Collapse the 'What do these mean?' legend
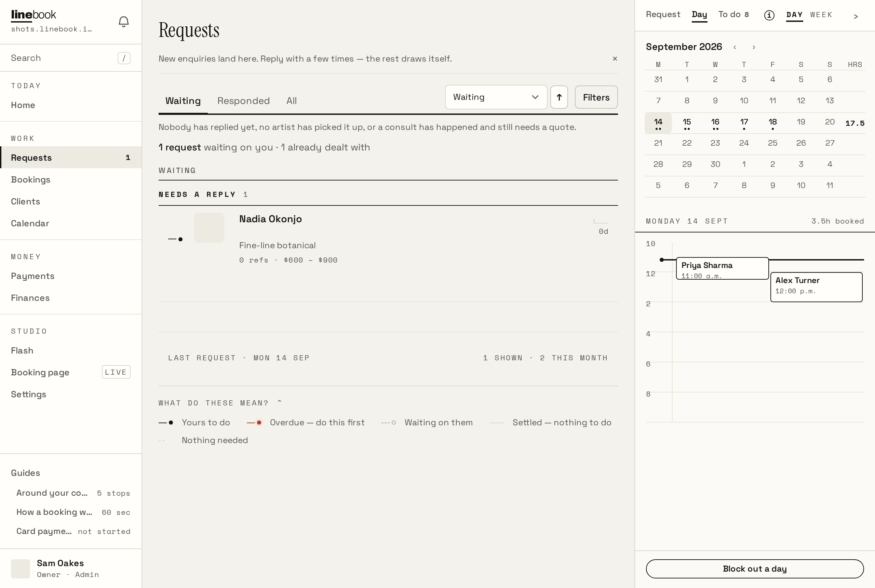875x588 pixels. pos(220,403)
